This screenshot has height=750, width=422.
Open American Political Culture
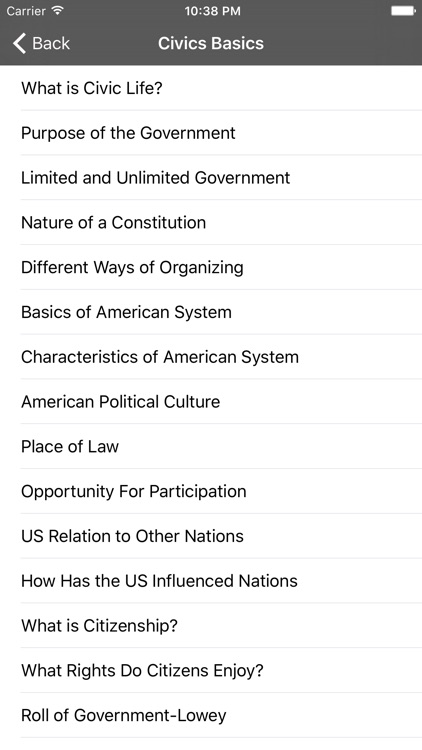pyautogui.click(x=211, y=402)
